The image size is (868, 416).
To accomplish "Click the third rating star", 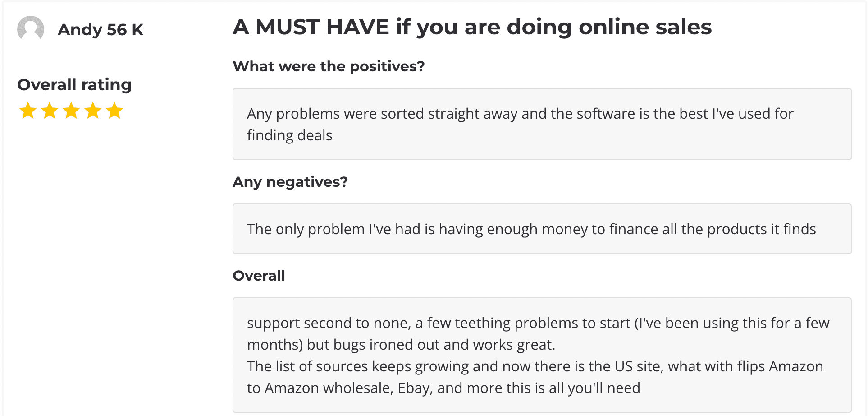I will (x=71, y=111).
